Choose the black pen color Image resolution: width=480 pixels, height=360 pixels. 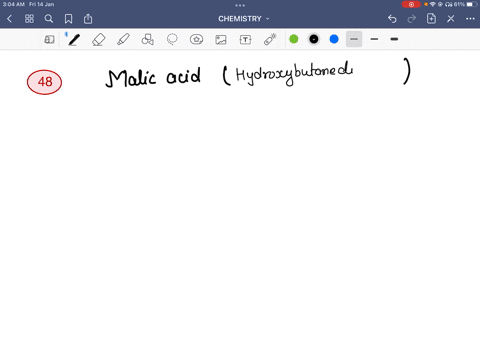(314, 39)
